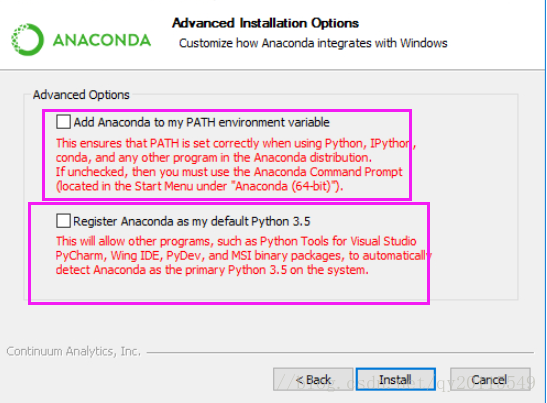The image size is (547, 403).
Task: Click the red "If unchecked" Anaconda Command Prompt line
Action: pyautogui.click(x=229, y=172)
